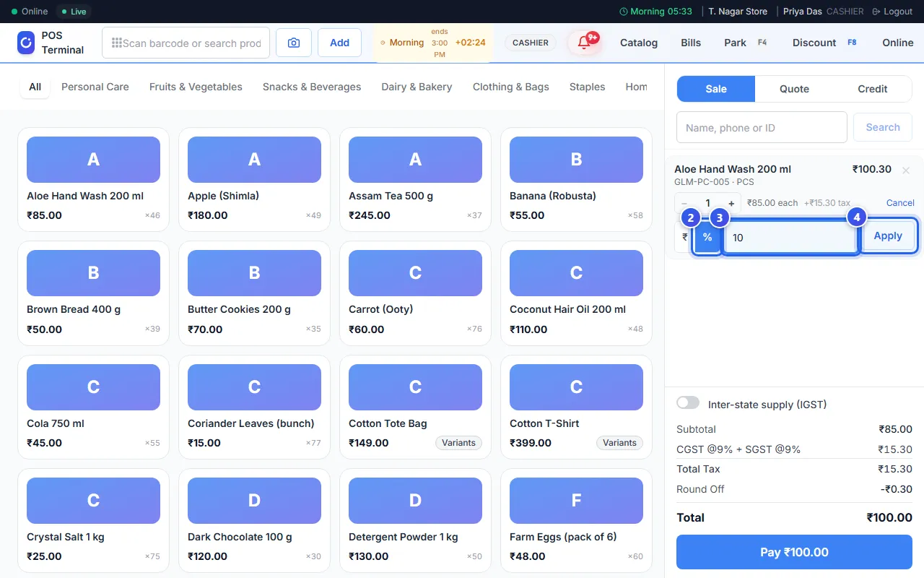Select the Staples category tab
This screenshot has width=924, height=578.
pyautogui.click(x=587, y=87)
